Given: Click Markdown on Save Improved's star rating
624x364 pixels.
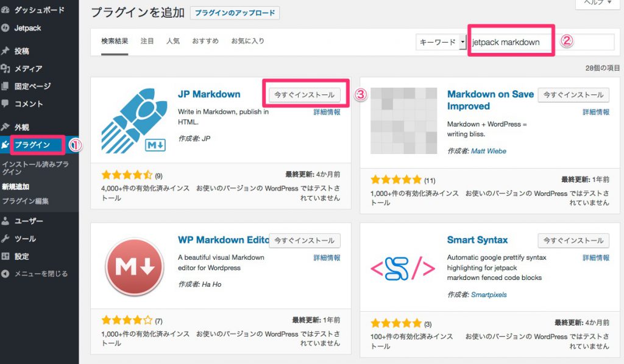Looking at the screenshot, I should coord(396,180).
